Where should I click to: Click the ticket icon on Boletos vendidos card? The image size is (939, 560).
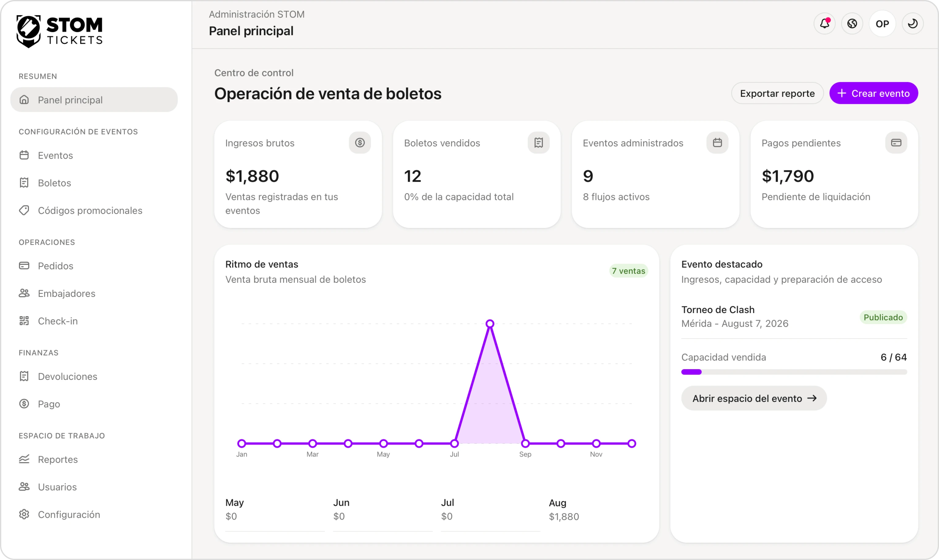tap(538, 143)
